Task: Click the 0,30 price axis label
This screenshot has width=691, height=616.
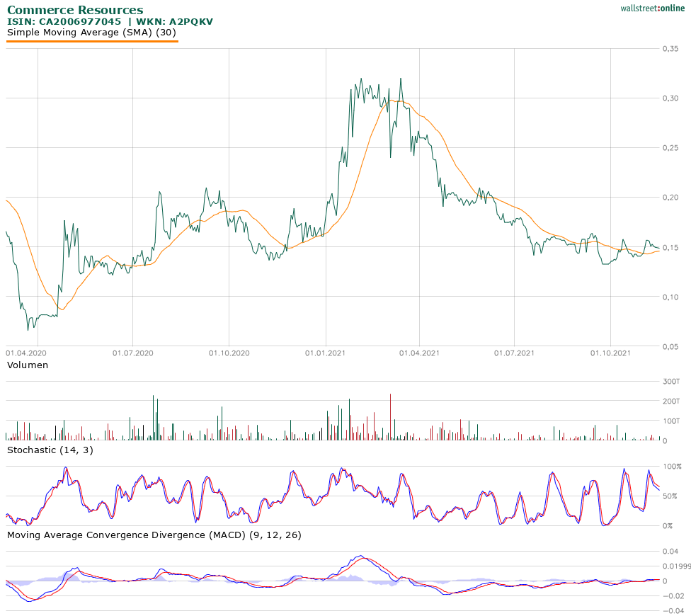Action: coord(670,98)
